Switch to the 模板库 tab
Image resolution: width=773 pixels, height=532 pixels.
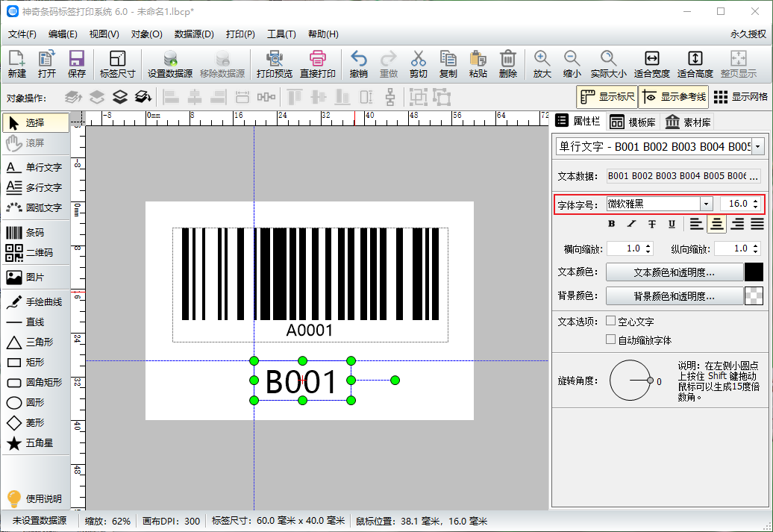pos(633,122)
